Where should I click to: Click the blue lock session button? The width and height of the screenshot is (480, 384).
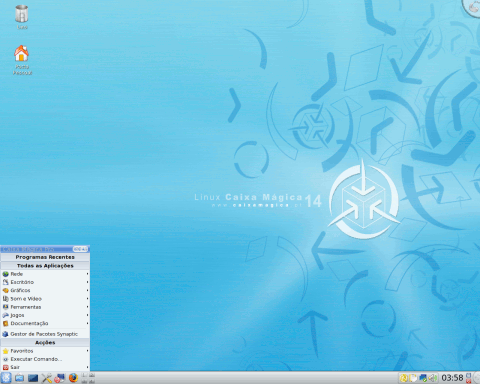click(468, 375)
